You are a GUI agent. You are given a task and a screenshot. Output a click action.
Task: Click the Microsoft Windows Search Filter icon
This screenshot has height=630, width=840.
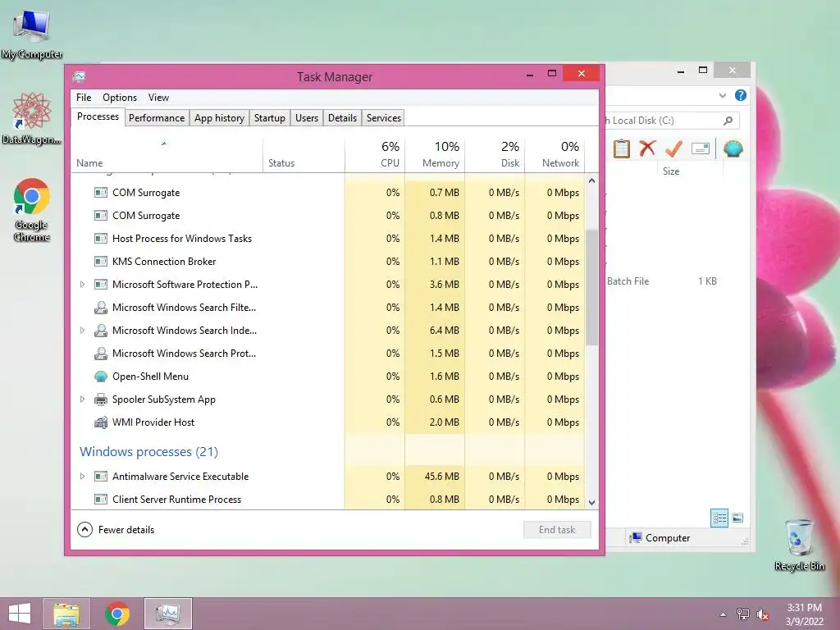tap(101, 308)
